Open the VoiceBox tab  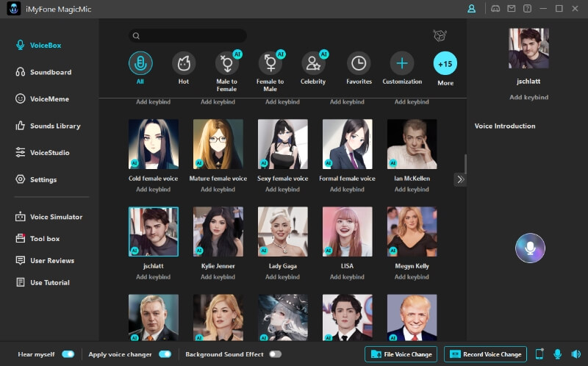[38, 45]
